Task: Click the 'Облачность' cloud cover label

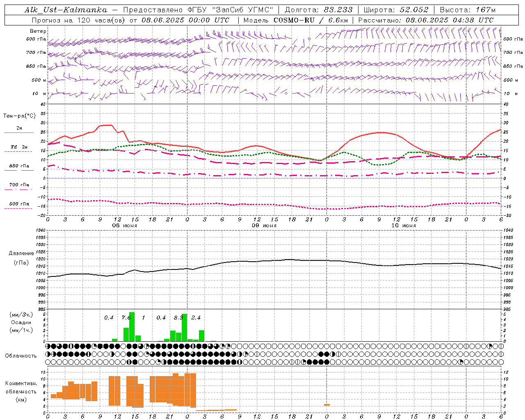Action: point(21,356)
